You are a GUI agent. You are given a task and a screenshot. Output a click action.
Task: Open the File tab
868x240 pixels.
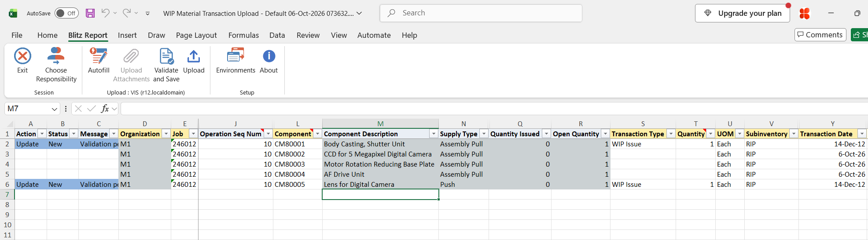[x=17, y=35]
